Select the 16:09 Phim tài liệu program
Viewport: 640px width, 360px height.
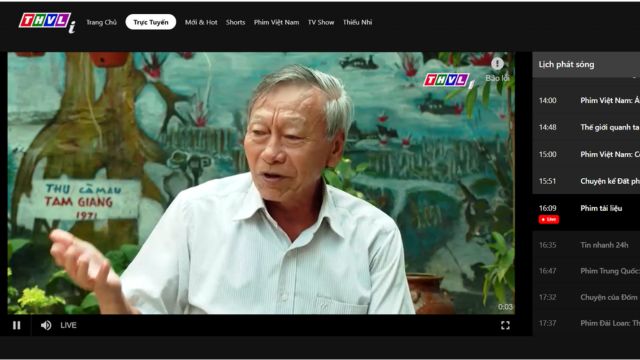[586, 213]
